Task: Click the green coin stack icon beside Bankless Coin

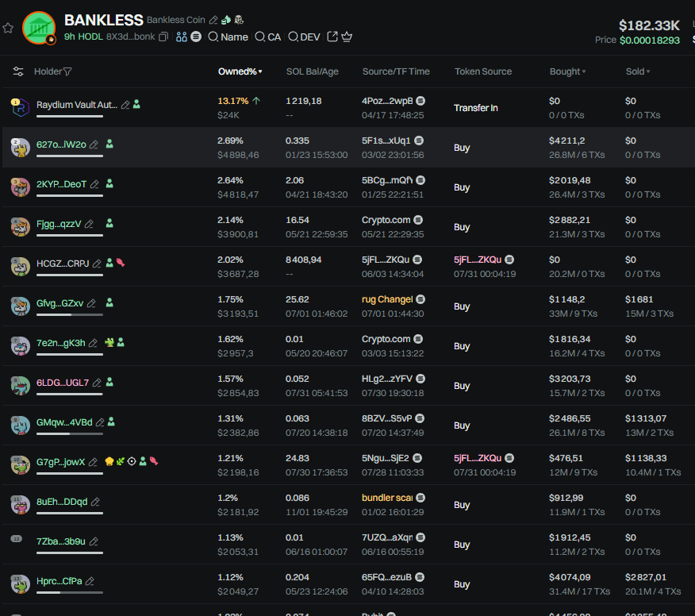Action: 226,20
